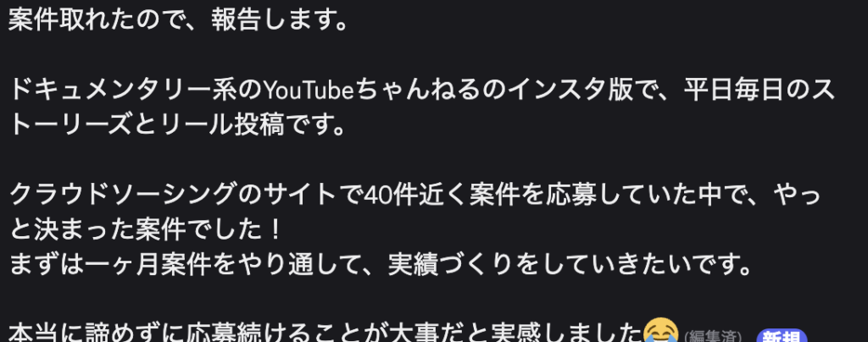Click the crying-laughing emoji in the message
Screen dimensions: 868x342
pyautogui.click(x=663, y=331)
